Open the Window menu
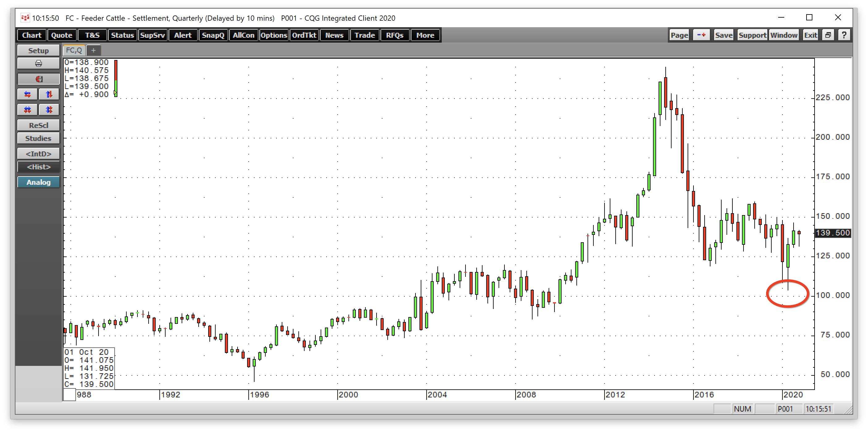 (x=784, y=35)
